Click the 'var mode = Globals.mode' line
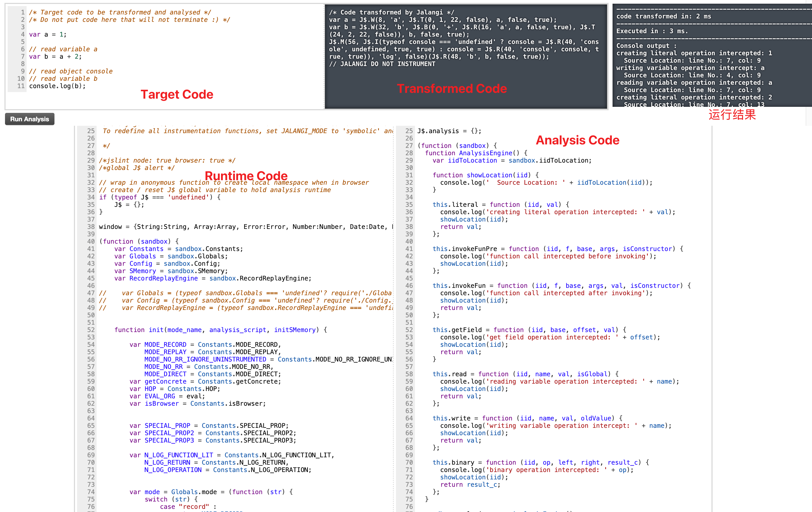812x512 pixels. click(211, 492)
